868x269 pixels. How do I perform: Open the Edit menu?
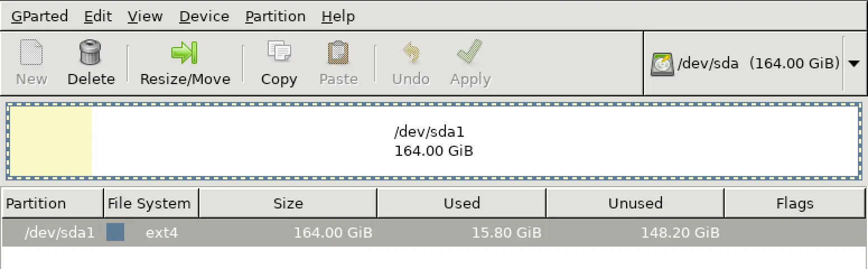98,16
